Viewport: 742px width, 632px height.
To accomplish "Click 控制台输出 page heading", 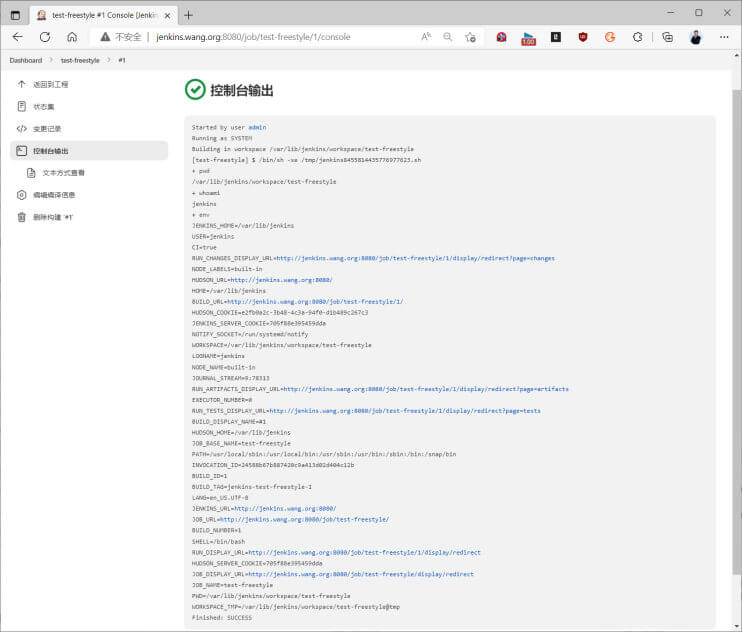I will click(x=241, y=90).
